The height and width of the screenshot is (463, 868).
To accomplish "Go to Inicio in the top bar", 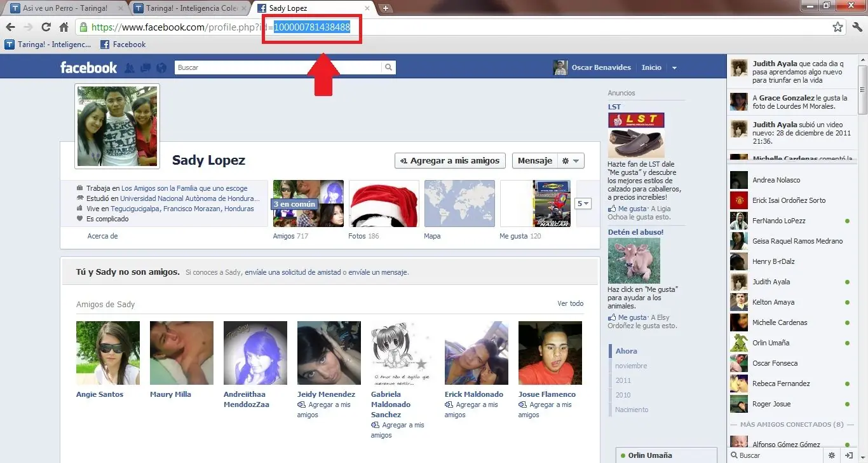I will 651,67.
